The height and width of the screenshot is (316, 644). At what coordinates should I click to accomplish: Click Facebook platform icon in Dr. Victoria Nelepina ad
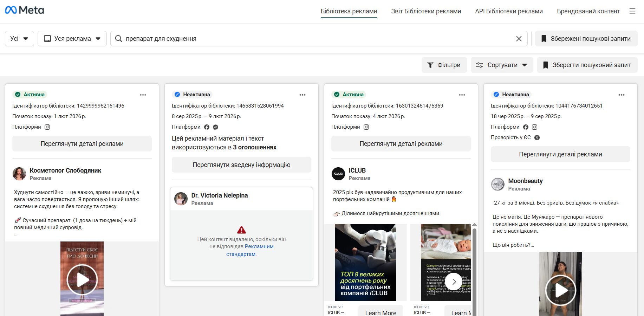(x=207, y=127)
